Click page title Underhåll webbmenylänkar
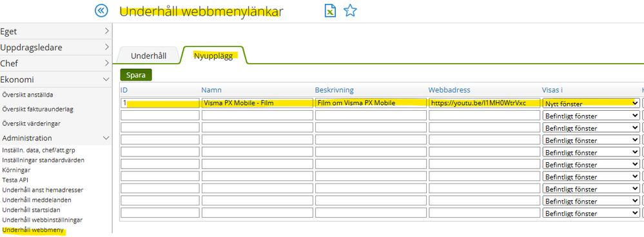 [201, 12]
